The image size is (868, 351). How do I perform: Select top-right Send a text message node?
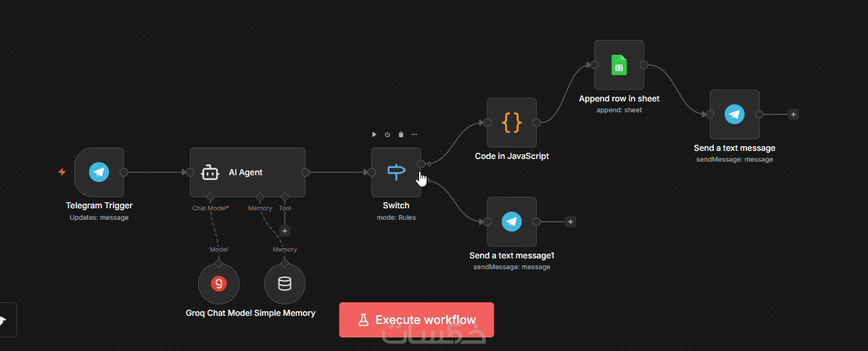coord(735,114)
